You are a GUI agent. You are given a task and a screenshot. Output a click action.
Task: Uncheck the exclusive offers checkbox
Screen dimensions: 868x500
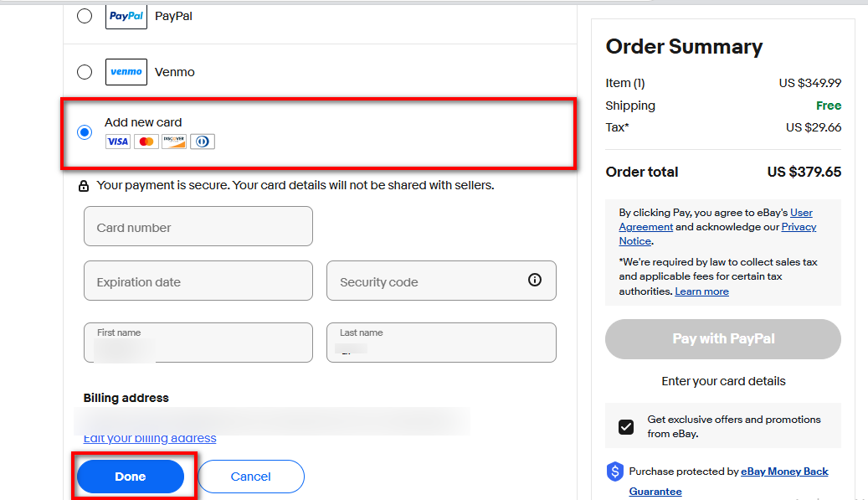[x=625, y=426]
